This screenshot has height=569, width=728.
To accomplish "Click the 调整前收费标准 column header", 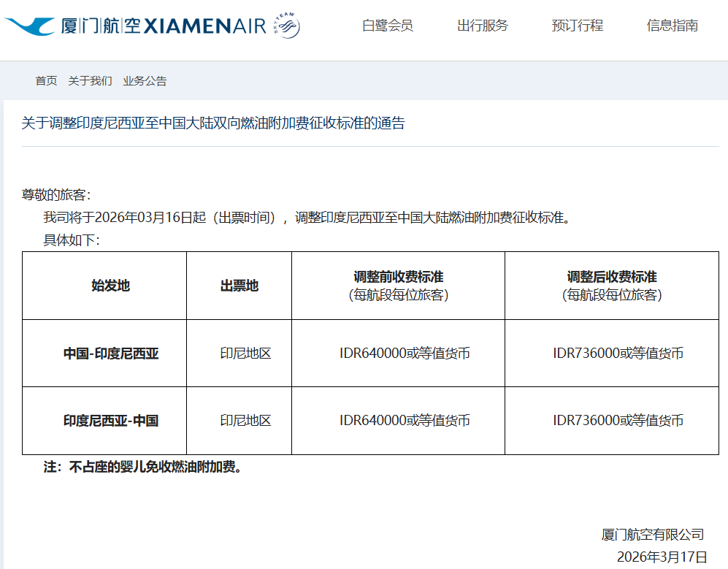I will click(x=398, y=278).
